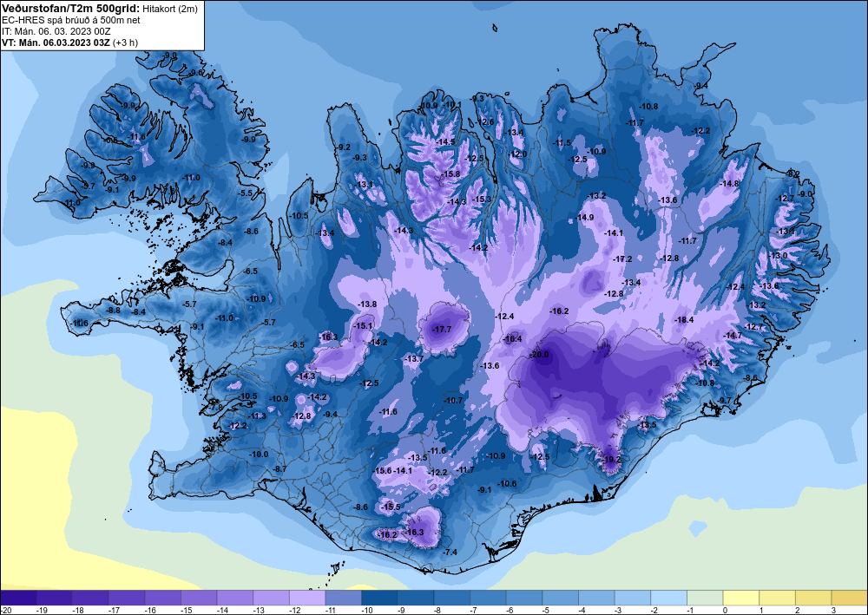The height and width of the screenshot is (615, 868).
Task: Click the -20.0 temperature label on the glacier
Action: (x=539, y=355)
